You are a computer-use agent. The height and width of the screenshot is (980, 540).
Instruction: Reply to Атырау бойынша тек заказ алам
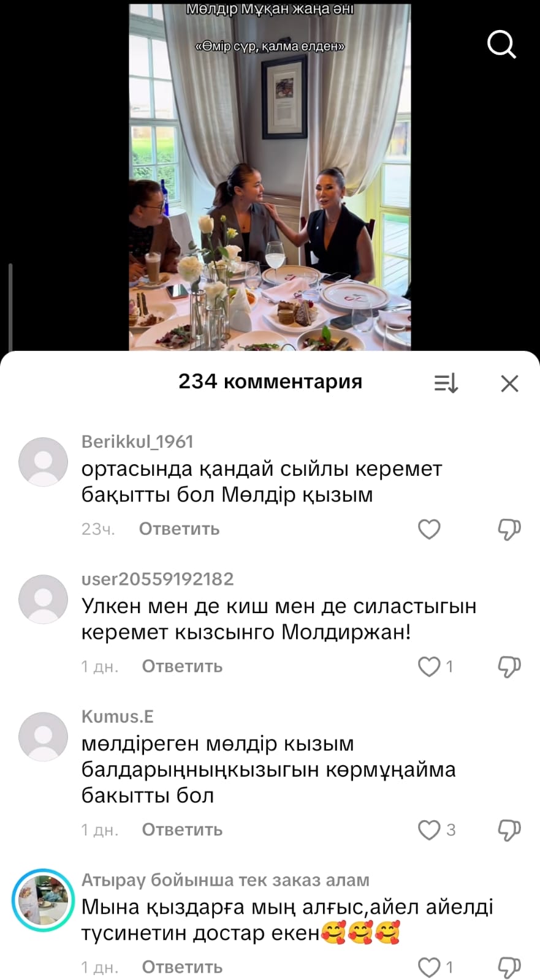pos(182,967)
